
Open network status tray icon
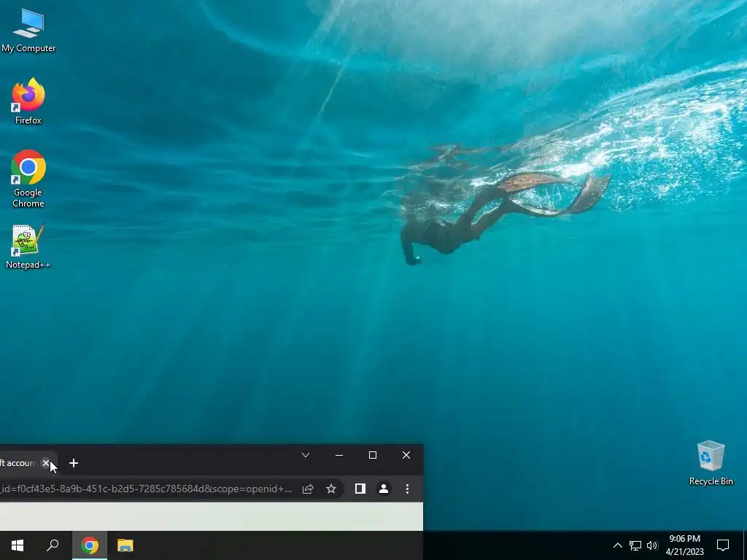(635, 545)
